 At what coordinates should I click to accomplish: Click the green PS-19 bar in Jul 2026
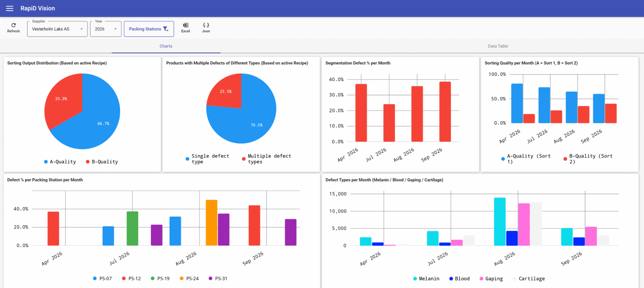(x=132, y=228)
